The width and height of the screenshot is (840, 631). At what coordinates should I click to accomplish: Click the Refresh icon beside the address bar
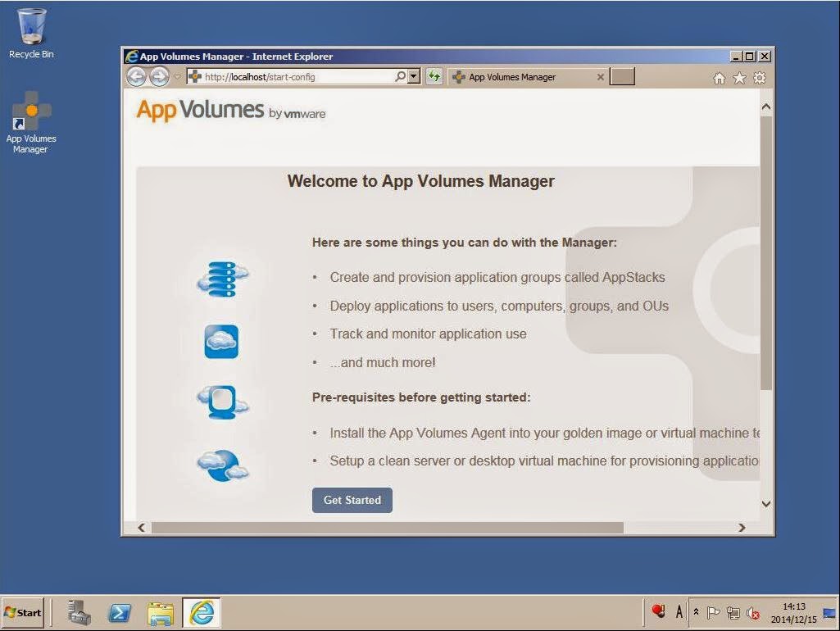click(435, 76)
